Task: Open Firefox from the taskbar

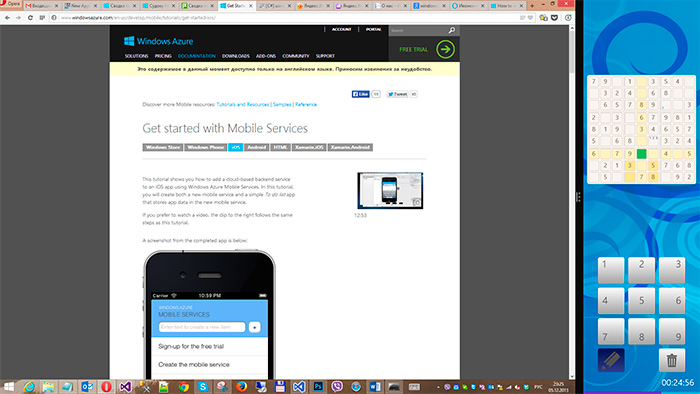Action: (x=242, y=386)
